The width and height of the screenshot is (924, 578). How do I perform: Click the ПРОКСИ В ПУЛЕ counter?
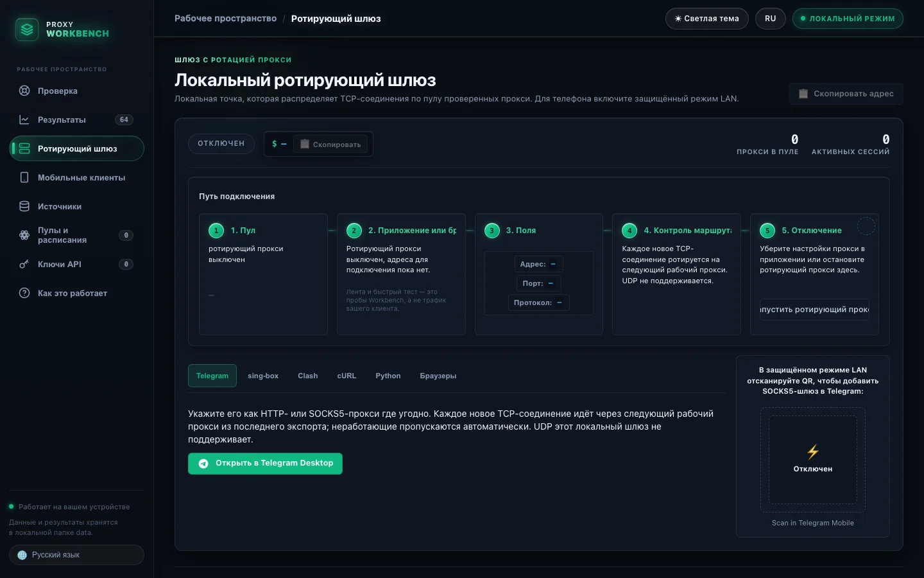click(x=767, y=144)
